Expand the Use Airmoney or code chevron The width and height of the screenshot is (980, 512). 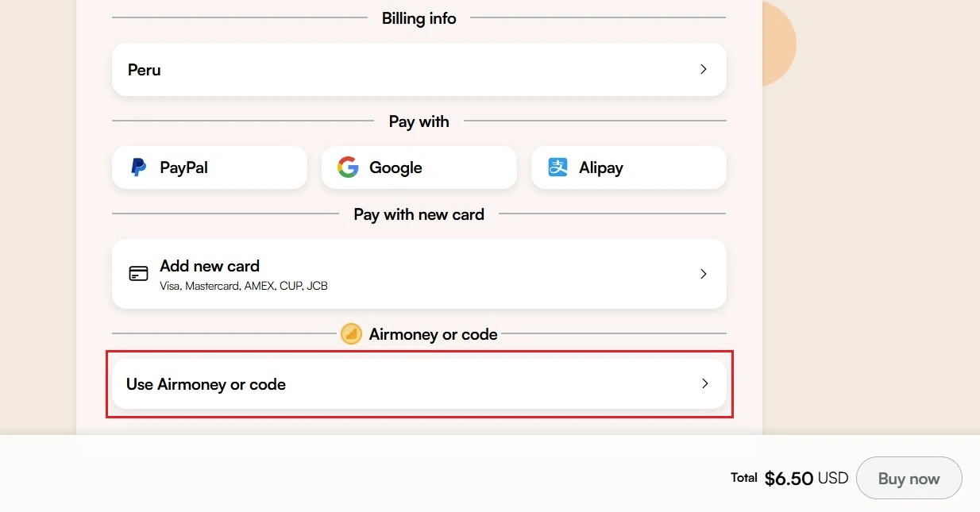click(x=704, y=383)
